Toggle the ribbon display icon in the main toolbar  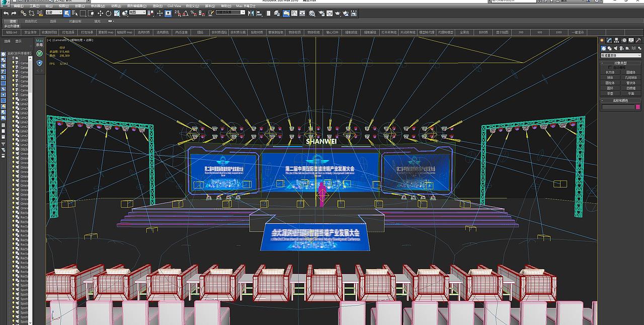(x=286, y=13)
